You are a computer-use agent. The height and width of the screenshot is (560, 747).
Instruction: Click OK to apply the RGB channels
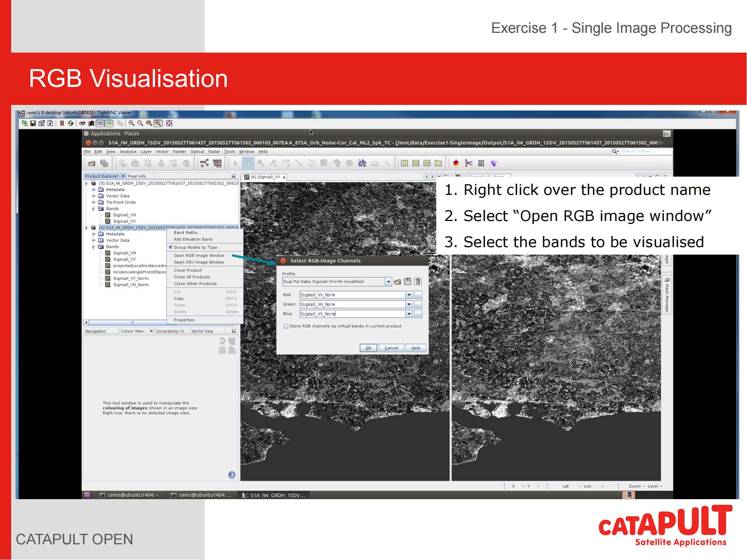click(368, 348)
